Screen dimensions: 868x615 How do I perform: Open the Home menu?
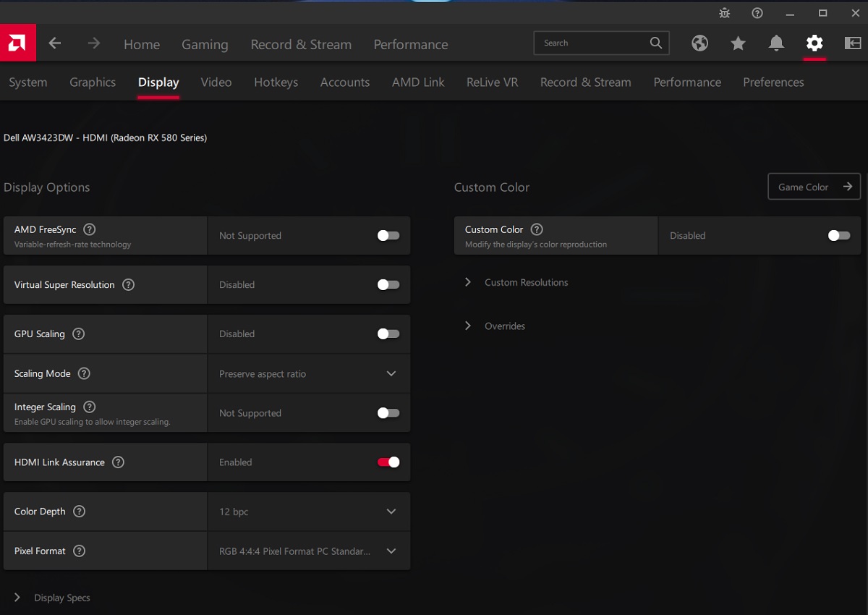(x=142, y=44)
